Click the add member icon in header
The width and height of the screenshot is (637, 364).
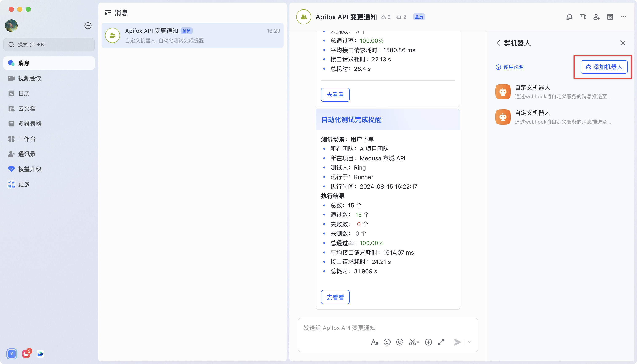(x=597, y=17)
